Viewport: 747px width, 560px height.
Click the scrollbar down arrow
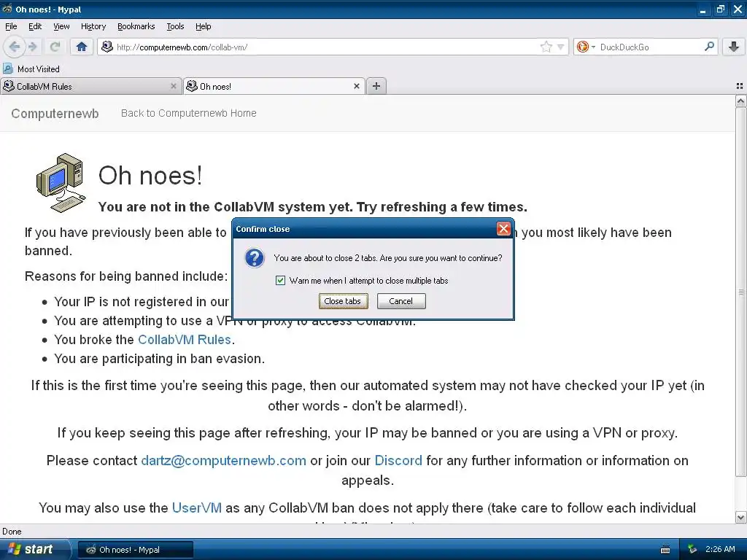click(740, 517)
